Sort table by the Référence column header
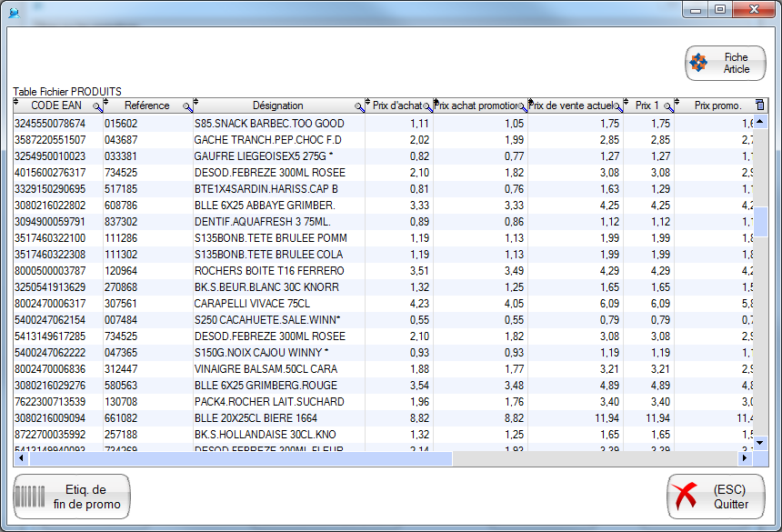Image resolution: width=782 pixels, height=532 pixels. coord(146,105)
